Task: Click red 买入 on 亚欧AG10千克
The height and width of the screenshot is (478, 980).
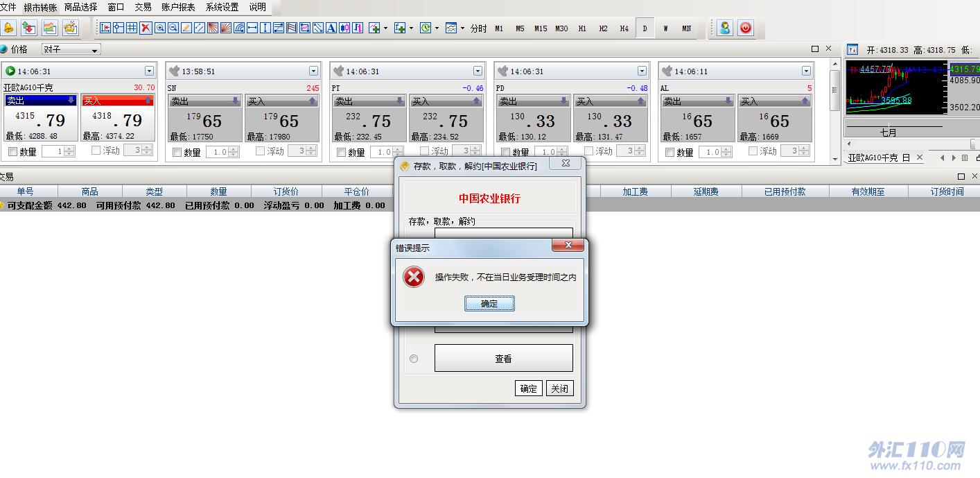Action: [117, 101]
